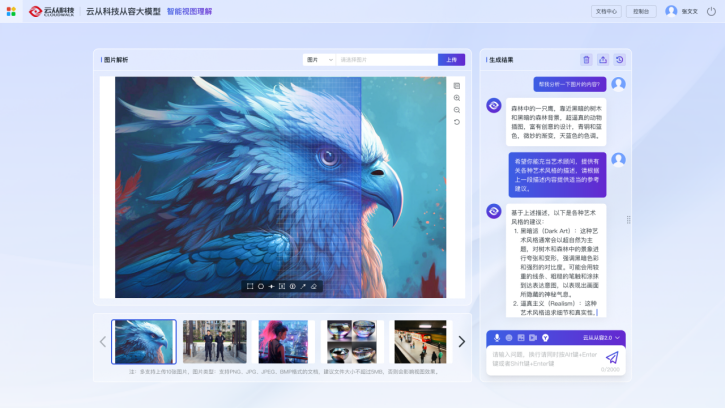Open chat history with the clock icon
Image resolution: width=725 pixels, height=408 pixels.
tap(619, 60)
